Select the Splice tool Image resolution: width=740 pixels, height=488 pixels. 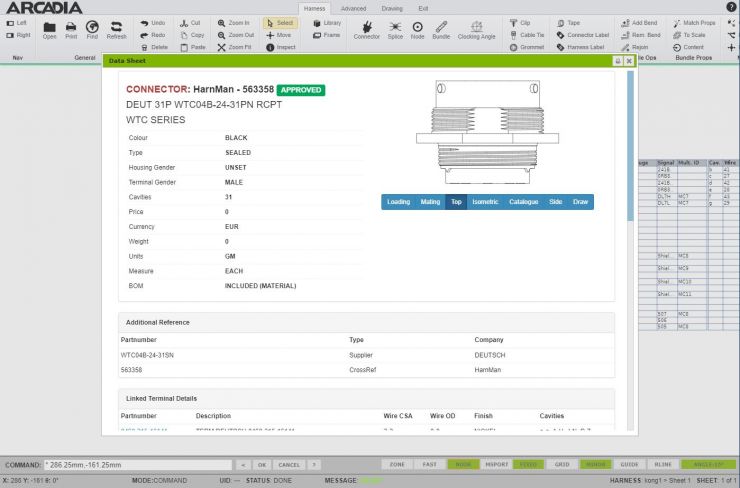(x=395, y=30)
